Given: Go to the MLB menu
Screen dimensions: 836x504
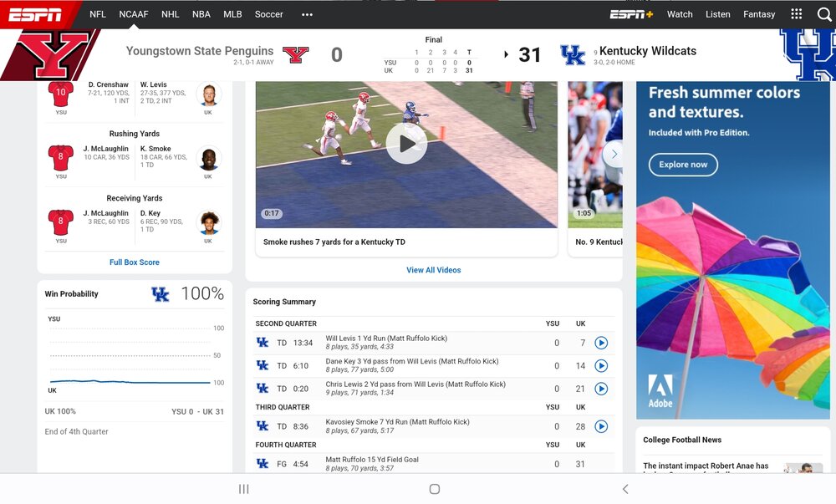Looking at the screenshot, I should 232,14.
